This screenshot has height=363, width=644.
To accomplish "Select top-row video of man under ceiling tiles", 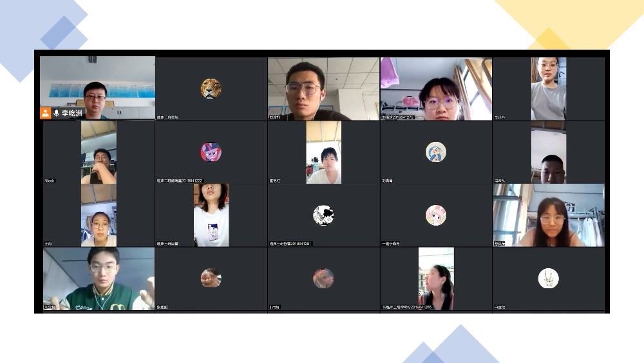I will [323, 88].
